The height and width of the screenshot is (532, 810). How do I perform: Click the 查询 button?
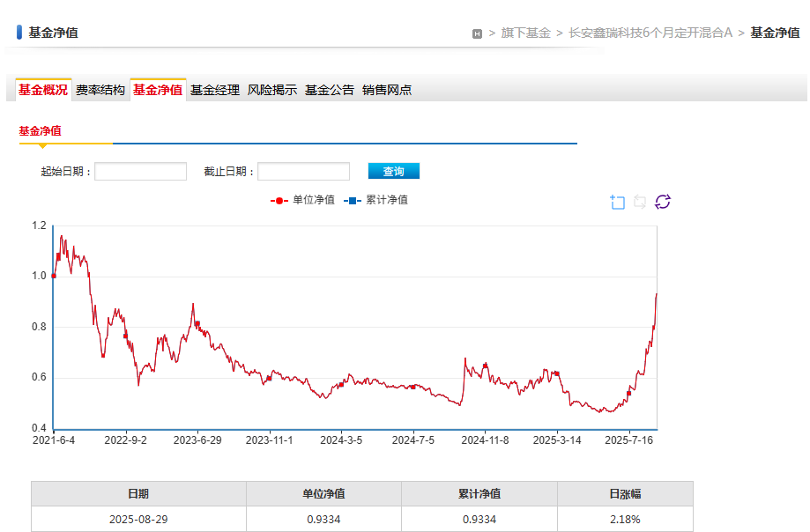pyautogui.click(x=393, y=171)
